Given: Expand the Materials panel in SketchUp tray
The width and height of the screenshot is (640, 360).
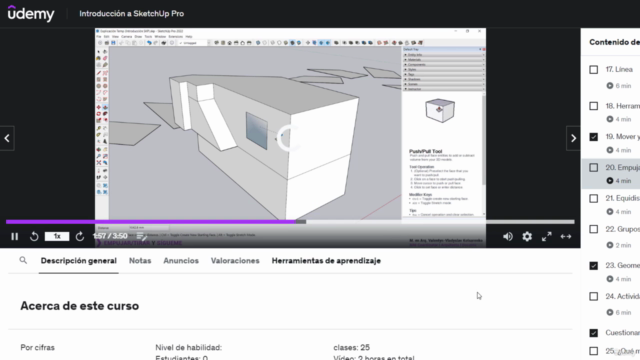Looking at the screenshot, I should coord(444,60).
